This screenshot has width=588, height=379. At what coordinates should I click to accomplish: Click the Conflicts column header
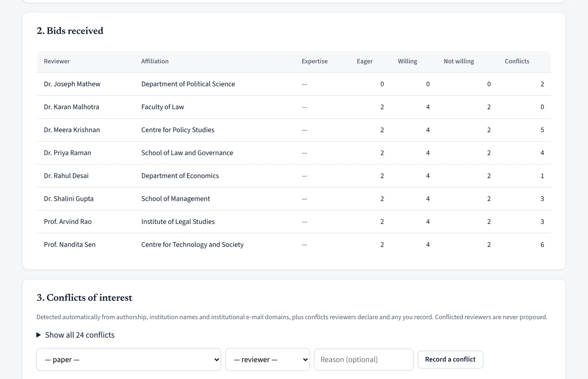(x=517, y=61)
